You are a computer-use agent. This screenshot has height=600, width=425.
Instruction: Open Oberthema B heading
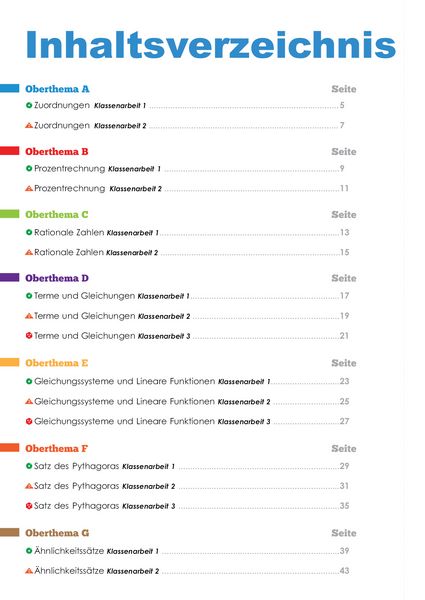pyautogui.click(x=57, y=152)
